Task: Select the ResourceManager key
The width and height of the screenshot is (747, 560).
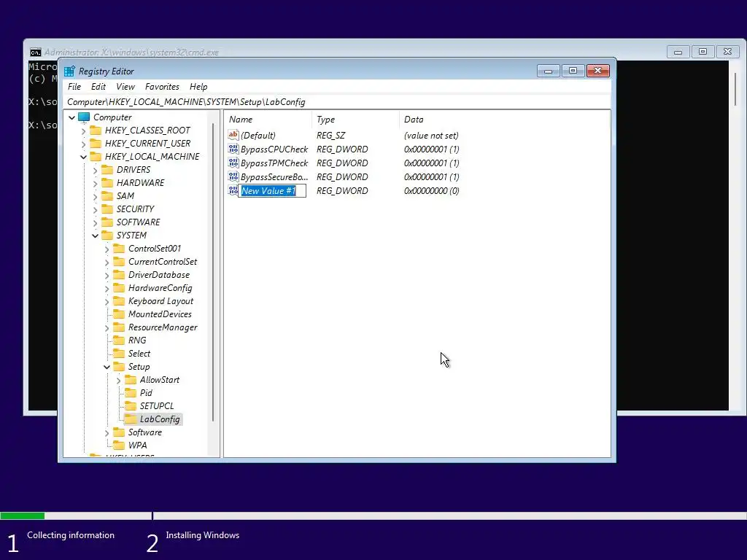Action: 163,327
